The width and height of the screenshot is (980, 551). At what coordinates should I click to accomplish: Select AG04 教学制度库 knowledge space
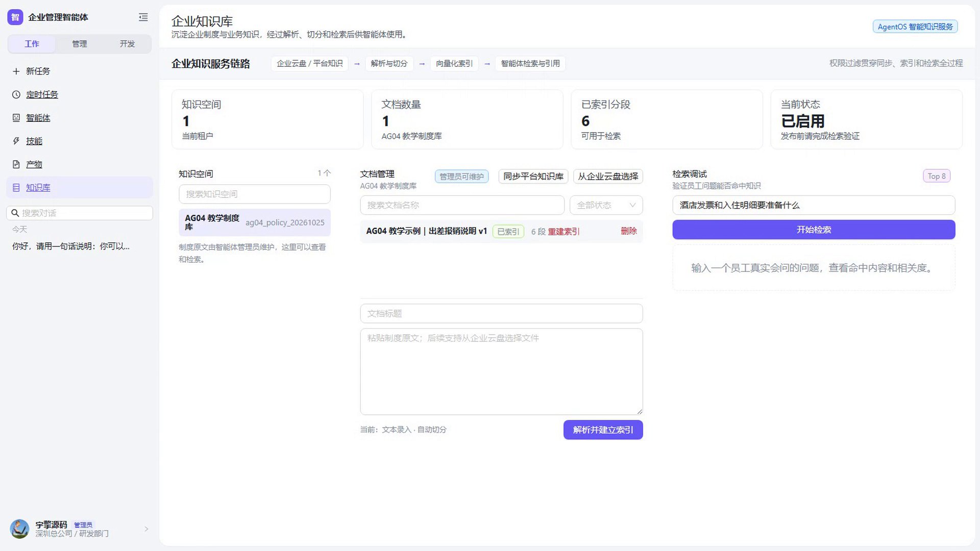pos(255,222)
